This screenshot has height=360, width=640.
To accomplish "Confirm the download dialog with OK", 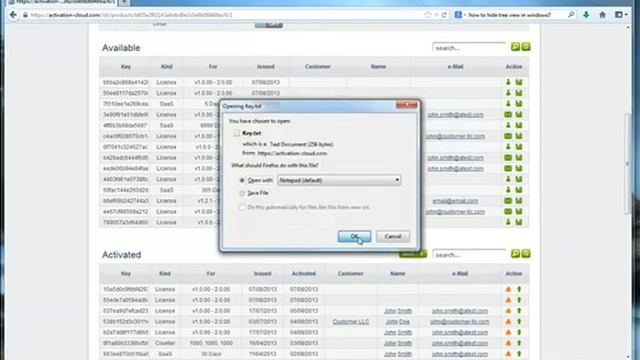I will (x=354, y=236).
